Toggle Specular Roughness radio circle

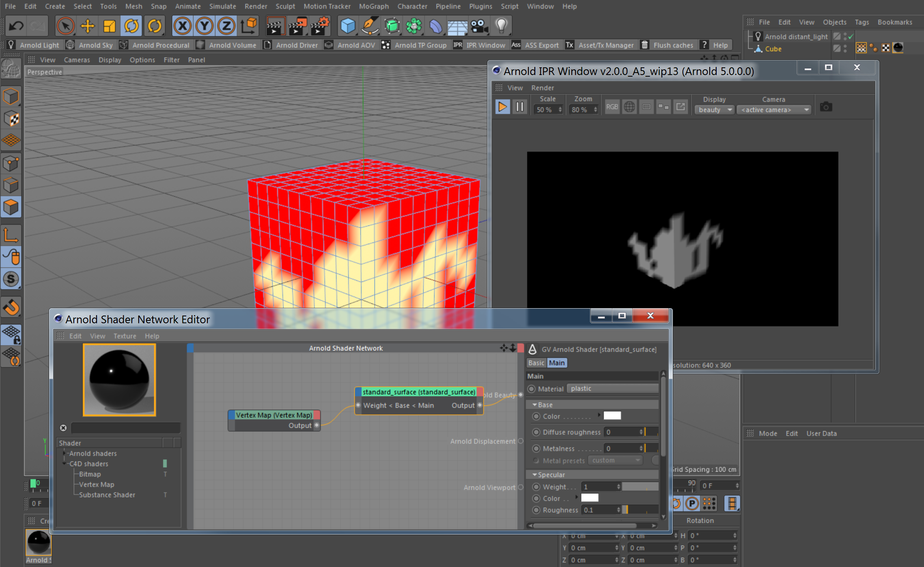[536, 510]
